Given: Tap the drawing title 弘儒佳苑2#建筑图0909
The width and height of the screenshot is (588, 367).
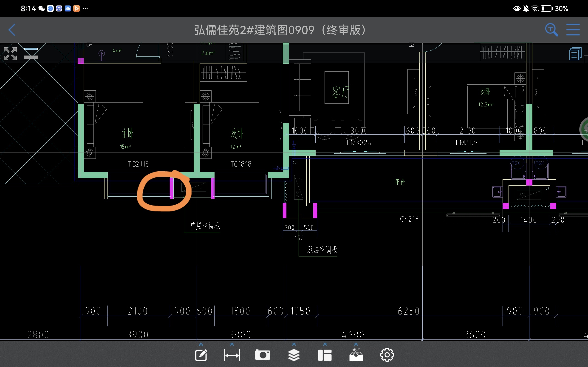Looking at the screenshot, I should (280, 30).
